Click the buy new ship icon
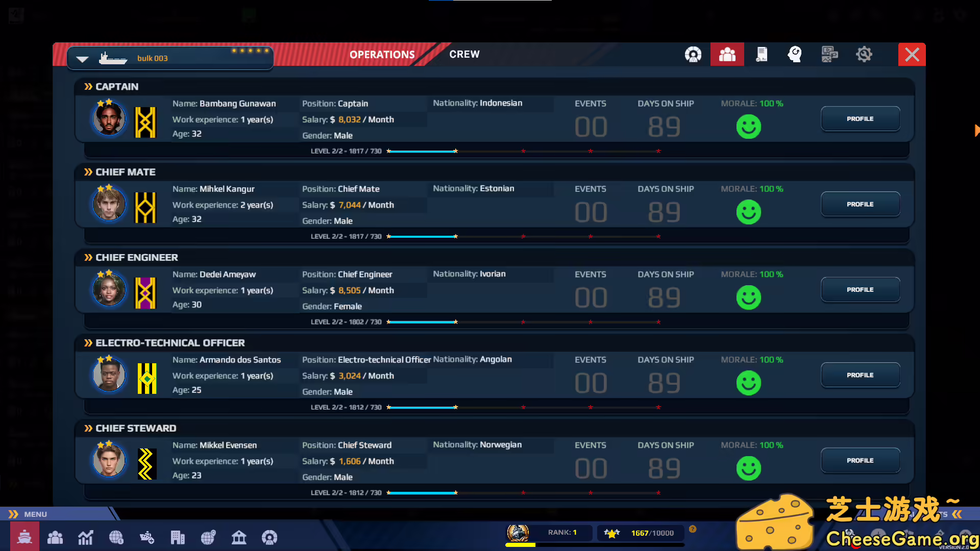This screenshot has width=980, height=551. [147, 537]
